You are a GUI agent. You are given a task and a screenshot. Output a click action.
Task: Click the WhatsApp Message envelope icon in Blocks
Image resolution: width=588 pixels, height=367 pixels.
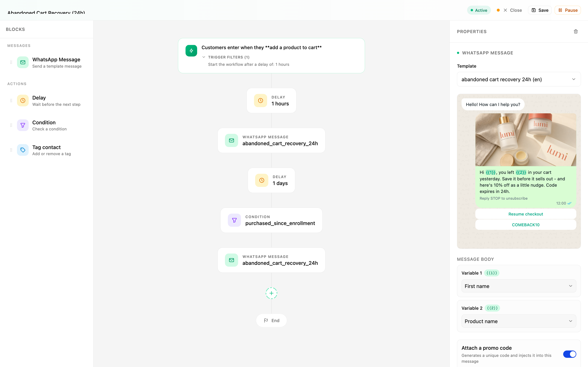(23, 62)
